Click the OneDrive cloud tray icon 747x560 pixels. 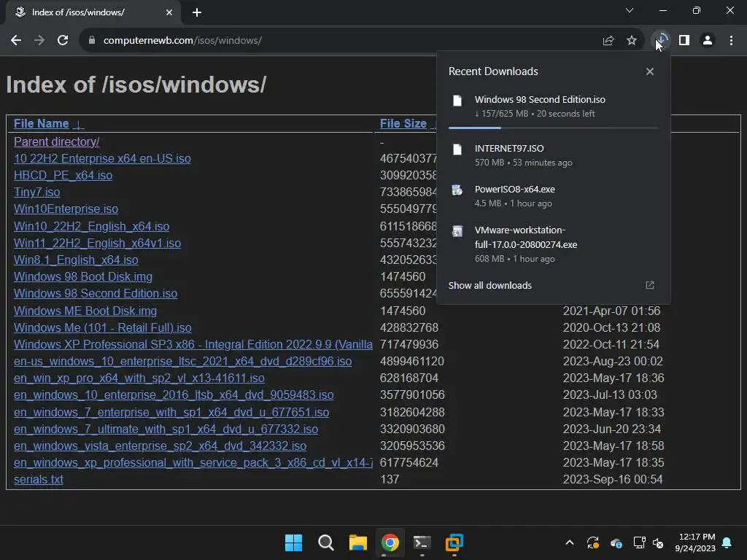click(x=616, y=542)
